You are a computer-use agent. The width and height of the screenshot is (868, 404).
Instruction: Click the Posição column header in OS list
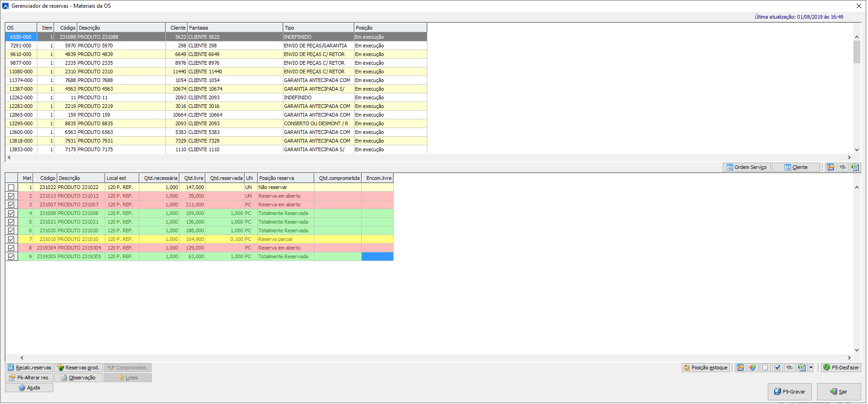390,28
